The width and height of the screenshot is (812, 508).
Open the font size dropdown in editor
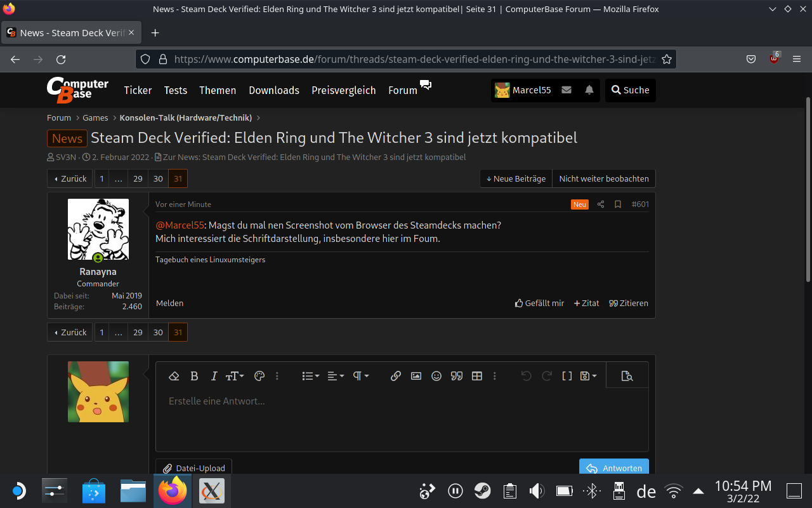235,376
